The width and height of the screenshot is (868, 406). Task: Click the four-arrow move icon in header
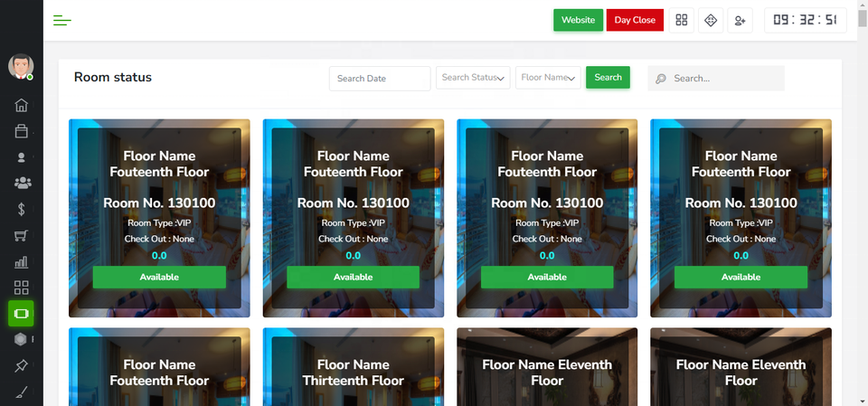tap(711, 21)
